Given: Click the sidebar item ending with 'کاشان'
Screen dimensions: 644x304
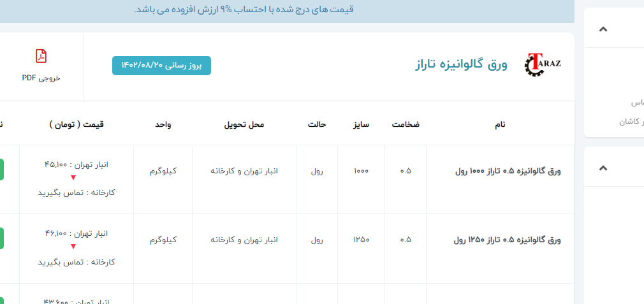Looking at the screenshot, I should (631, 121).
